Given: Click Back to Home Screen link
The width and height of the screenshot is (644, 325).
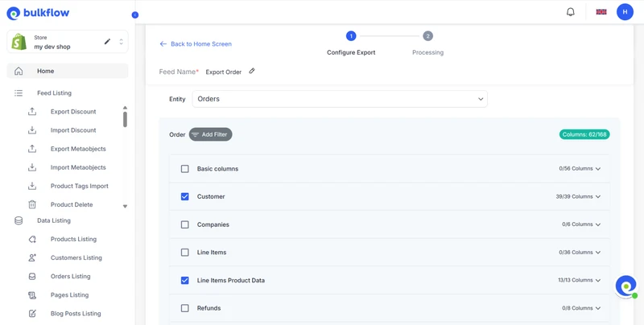Looking at the screenshot, I should pyautogui.click(x=201, y=44).
